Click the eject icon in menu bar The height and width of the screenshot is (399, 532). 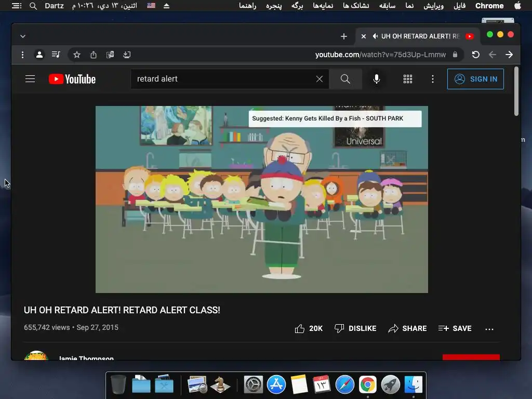click(167, 6)
